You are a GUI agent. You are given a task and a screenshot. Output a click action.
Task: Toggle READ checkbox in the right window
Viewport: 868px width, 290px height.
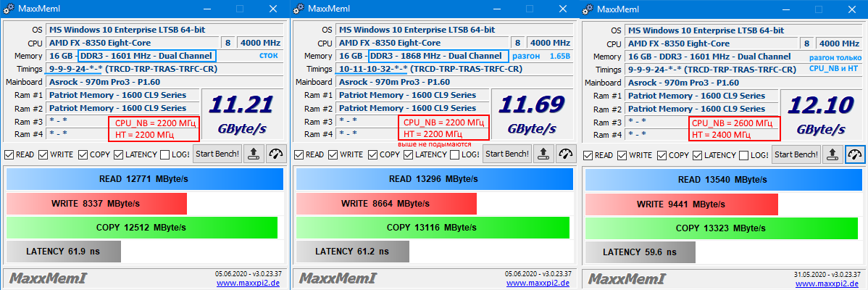point(588,154)
